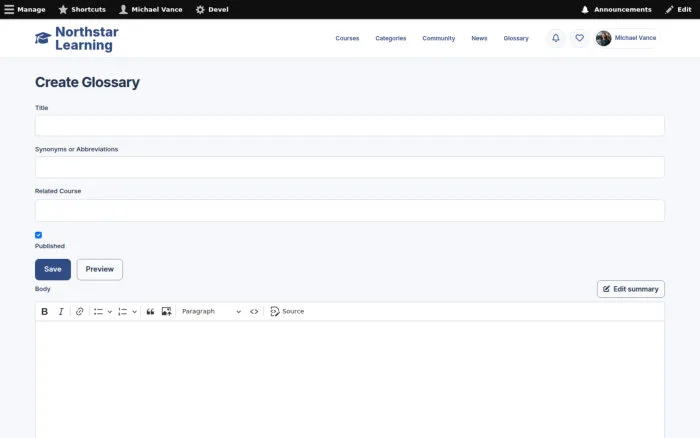Click the Michael Vance user name in the header
Screen dimensions: 700x438
coord(635,38)
